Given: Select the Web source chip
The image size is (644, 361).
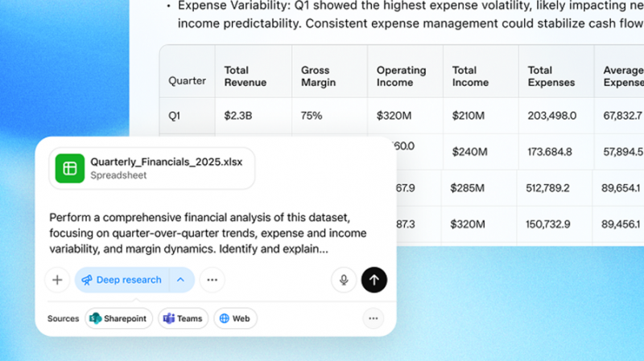Looking at the screenshot, I should pos(235,318).
